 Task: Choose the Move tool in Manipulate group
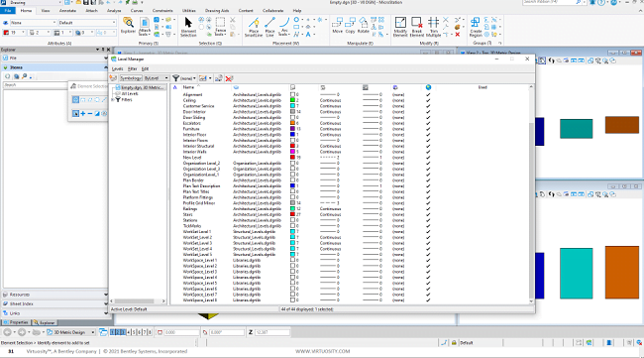(338, 26)
